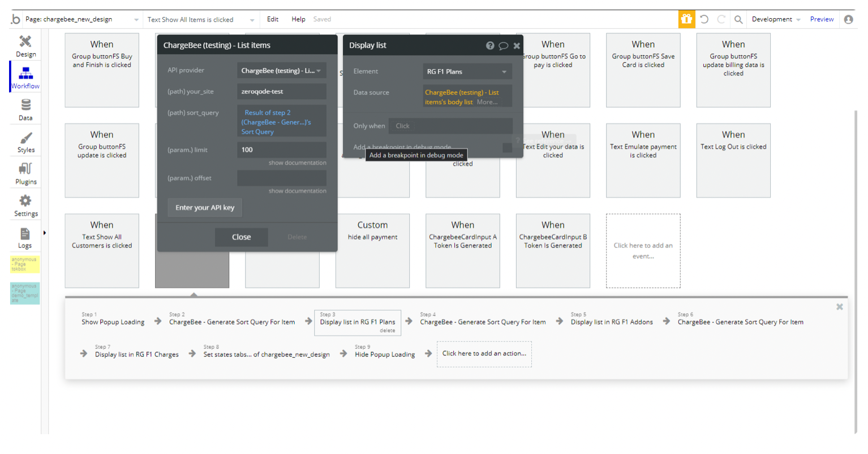The height and width of the screenshot is (454, 868).
Task: Select Step 2 Generate Sort Query
Action: 232,319
